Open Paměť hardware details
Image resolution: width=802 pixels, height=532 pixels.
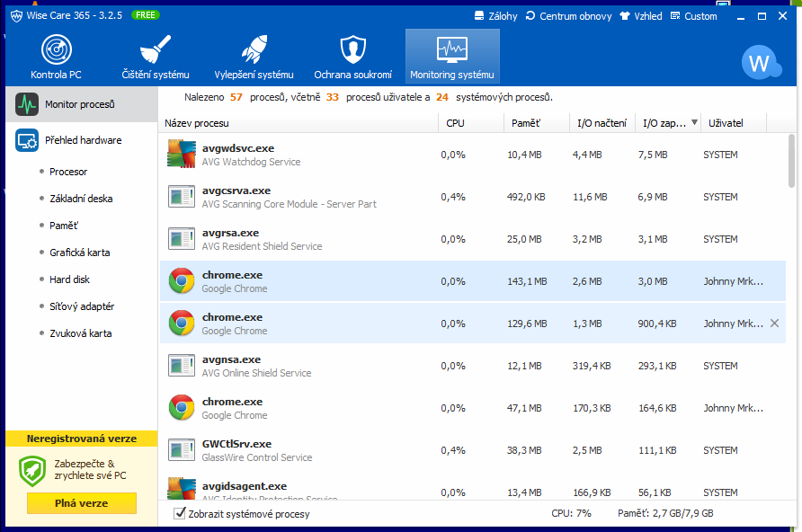64,226
